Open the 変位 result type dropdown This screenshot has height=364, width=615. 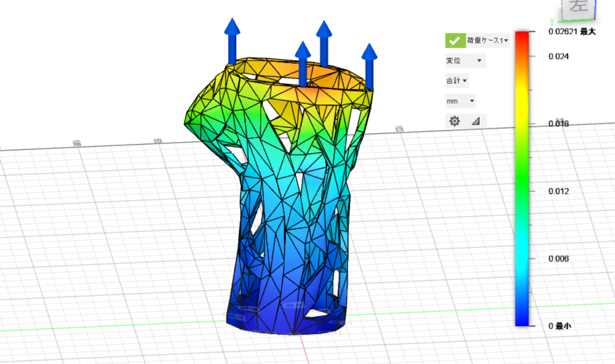pos(465,60)
